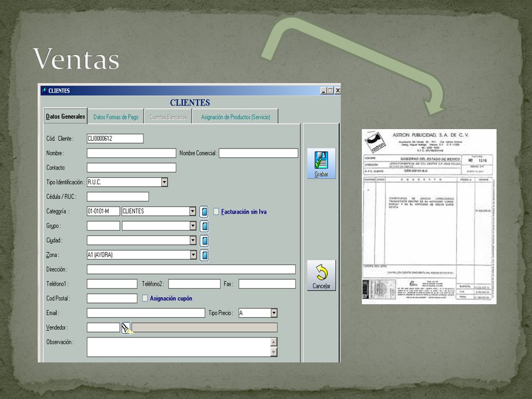The width and height of the screenshot is (532, 399).
Task: Click the Teléfono2 input field
Action: pyautogui.click(x=194, y=284)
